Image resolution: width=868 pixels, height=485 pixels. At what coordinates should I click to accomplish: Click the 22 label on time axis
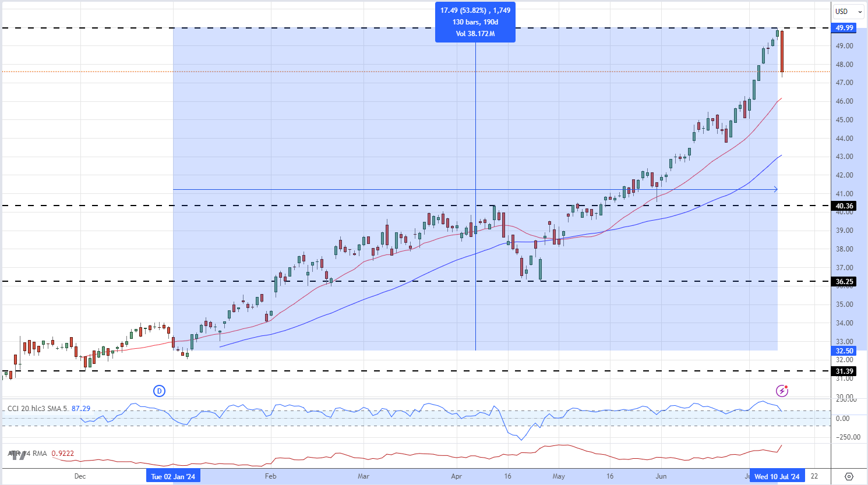pos(814,476)
